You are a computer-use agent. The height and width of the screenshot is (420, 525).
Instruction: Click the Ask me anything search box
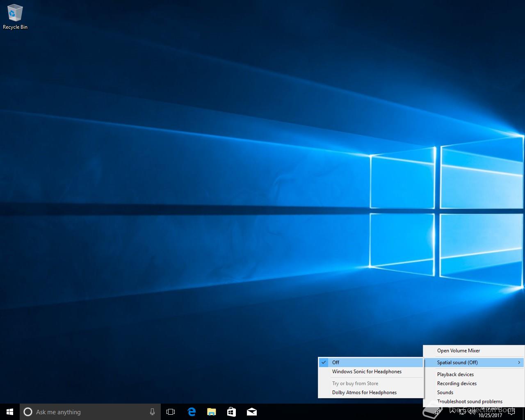coord(89,412)
